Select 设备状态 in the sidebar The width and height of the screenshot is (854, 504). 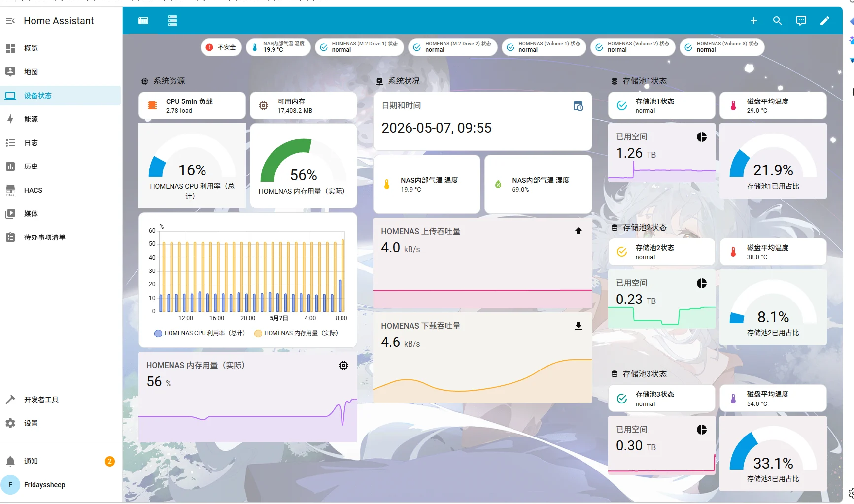pyautogui.click(x=60, y=96)
